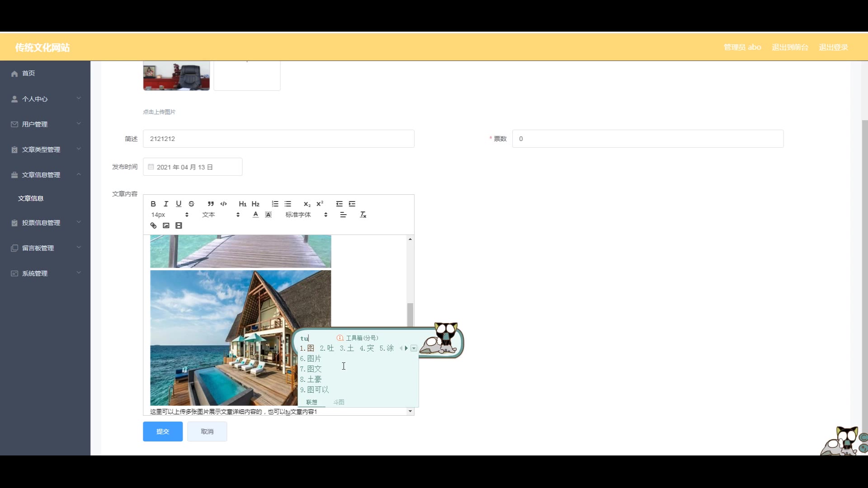Toggle bold formatting in the editor

153,204
